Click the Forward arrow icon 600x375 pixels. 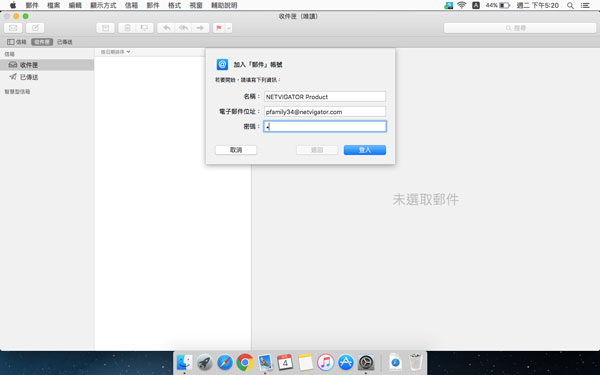click(x=200, y=28)
